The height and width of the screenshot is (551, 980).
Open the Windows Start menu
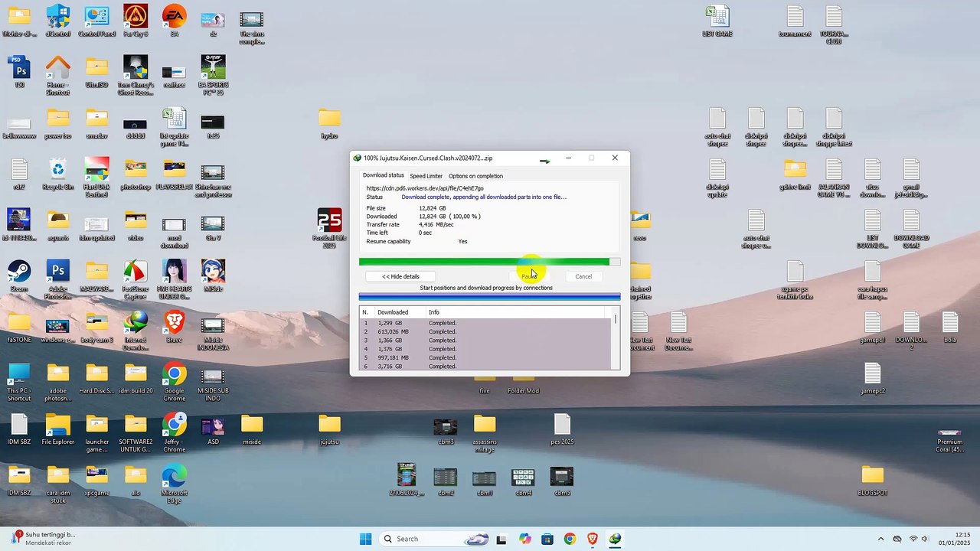tap(365, 539)
